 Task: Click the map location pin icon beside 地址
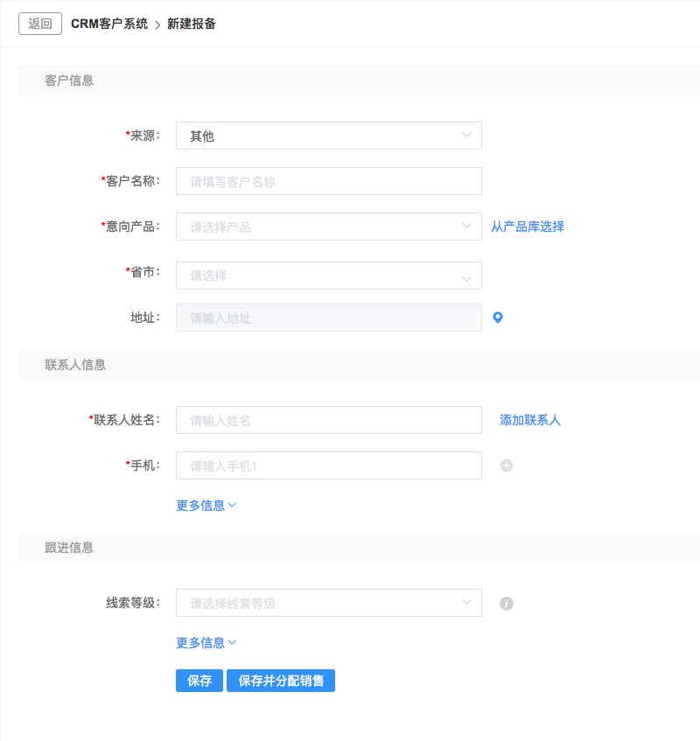point(497,318)
